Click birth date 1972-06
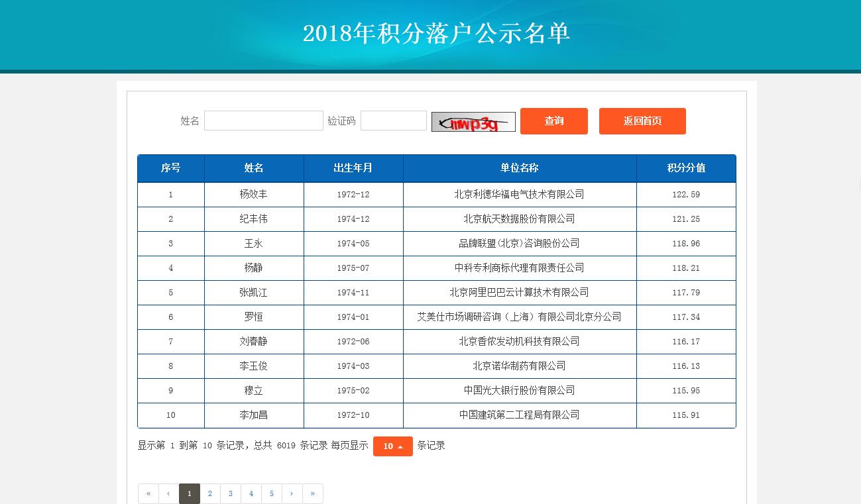Viewport: 861px width, 504px height. [353, 342]
